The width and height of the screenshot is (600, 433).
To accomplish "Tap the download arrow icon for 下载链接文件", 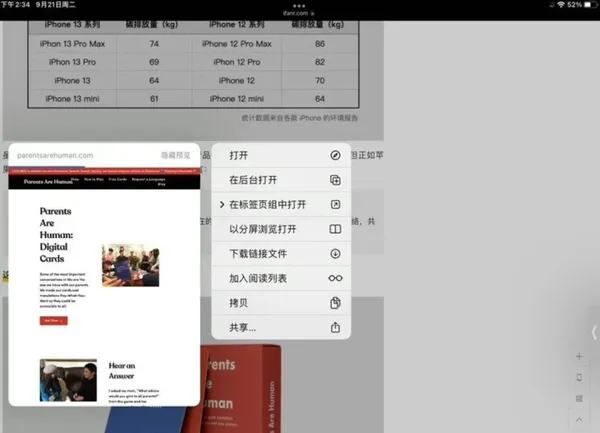I will tap(335, 254).
